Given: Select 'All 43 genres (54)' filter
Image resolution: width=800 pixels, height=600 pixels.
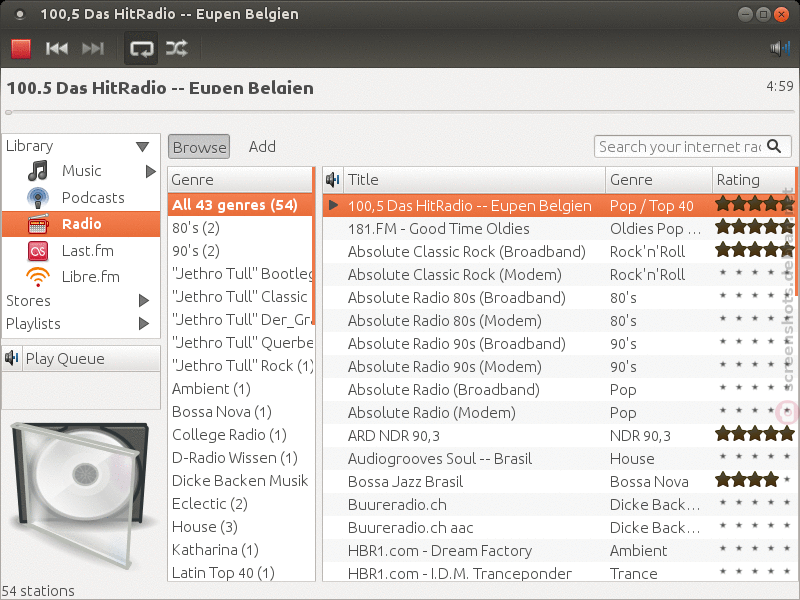Looking at the screenshot, I should click(240, 205).
